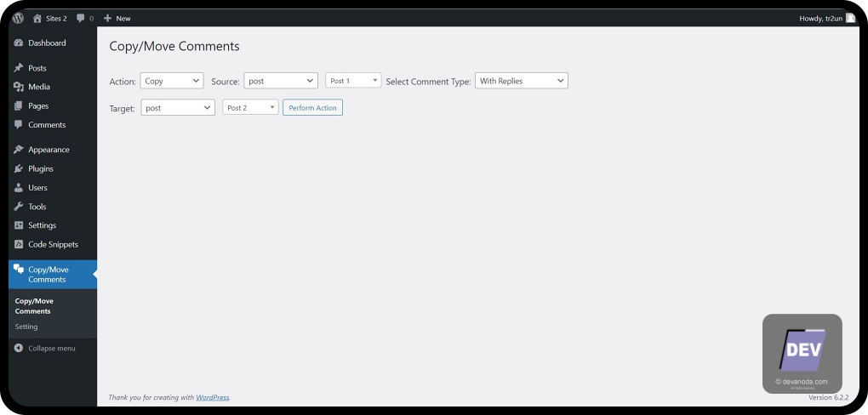Click the Howdy, tr2un account menu
Screen dimensions: 868x415
pos(827,18)
